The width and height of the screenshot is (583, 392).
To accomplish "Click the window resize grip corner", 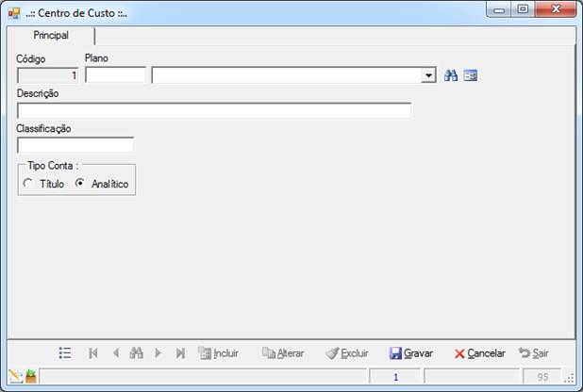I will 569,379.
